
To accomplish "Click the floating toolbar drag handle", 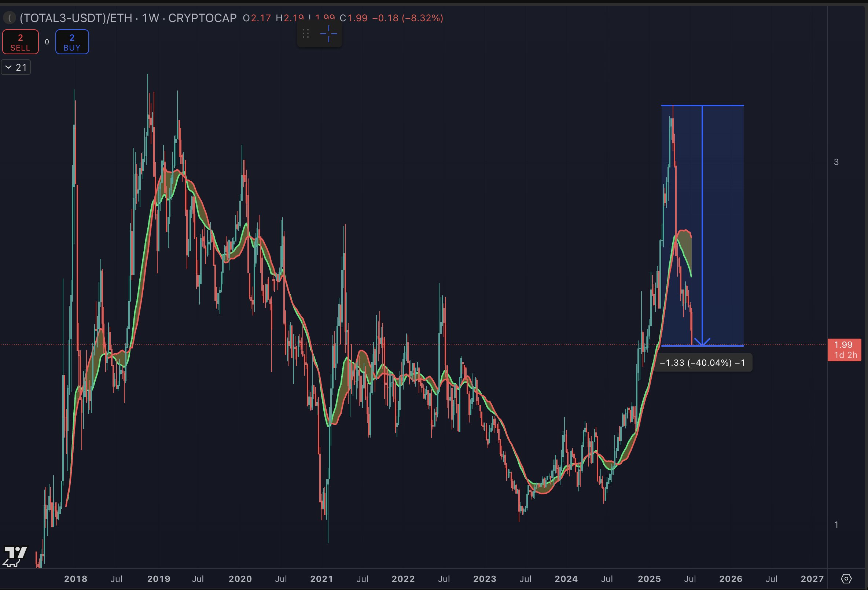I will point(305,34).
